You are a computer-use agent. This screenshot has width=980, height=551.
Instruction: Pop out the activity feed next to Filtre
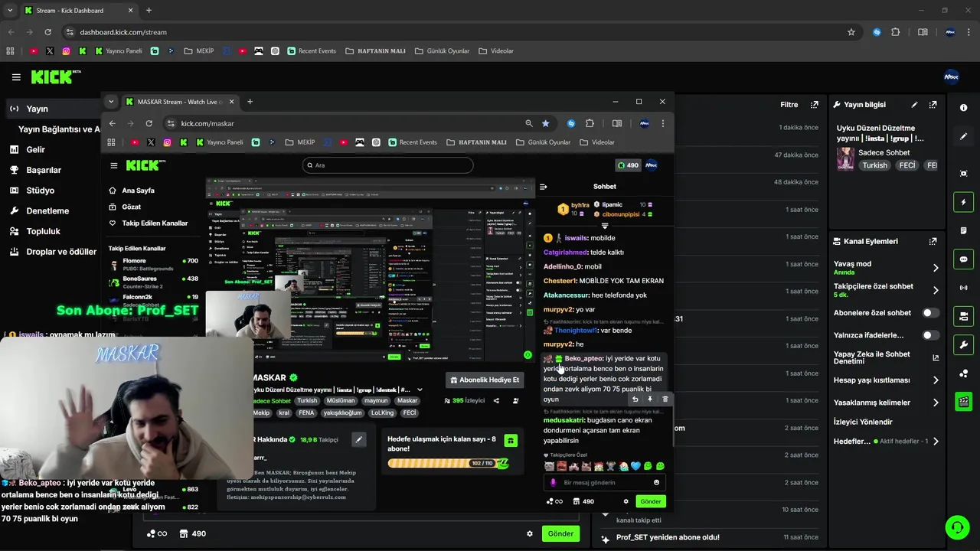[x=815, y=105]
